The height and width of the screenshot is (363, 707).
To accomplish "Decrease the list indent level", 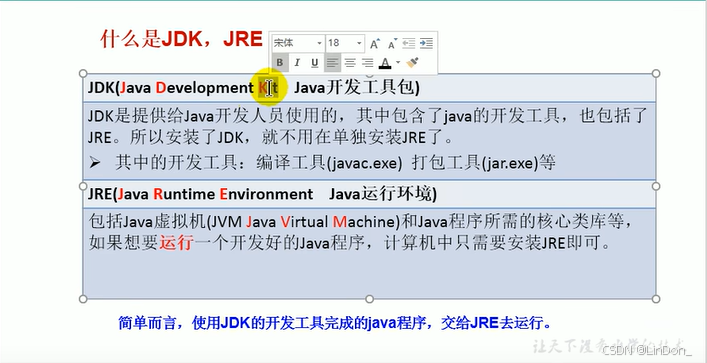I will (409, 43).
